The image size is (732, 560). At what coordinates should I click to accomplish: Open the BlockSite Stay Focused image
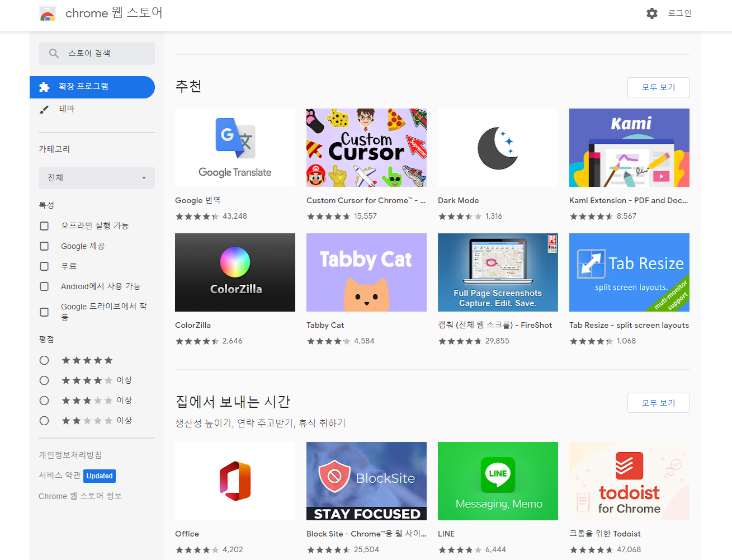pos(366,481)
